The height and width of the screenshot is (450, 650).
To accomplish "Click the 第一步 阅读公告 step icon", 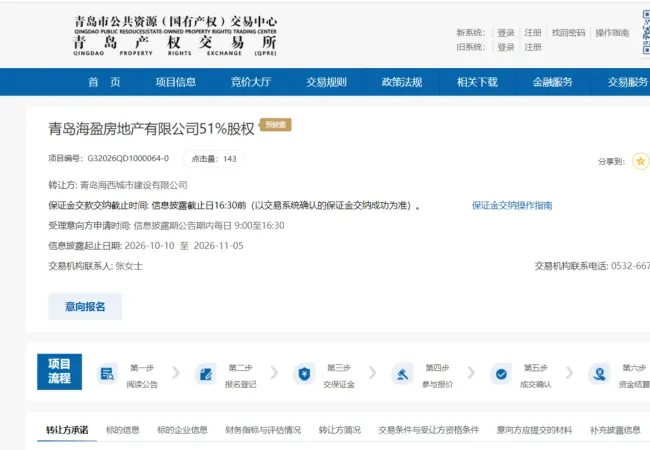I will click(x=107, y=374).
